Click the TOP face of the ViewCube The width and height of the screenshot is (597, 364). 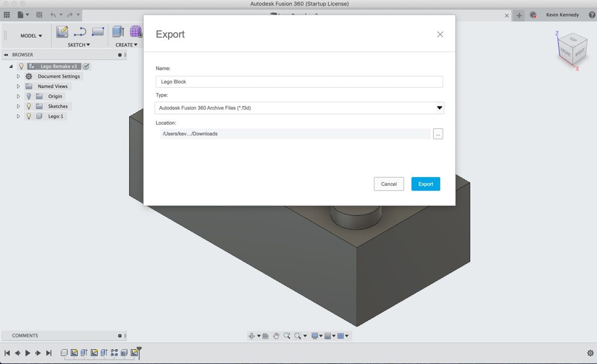[573, 40]
